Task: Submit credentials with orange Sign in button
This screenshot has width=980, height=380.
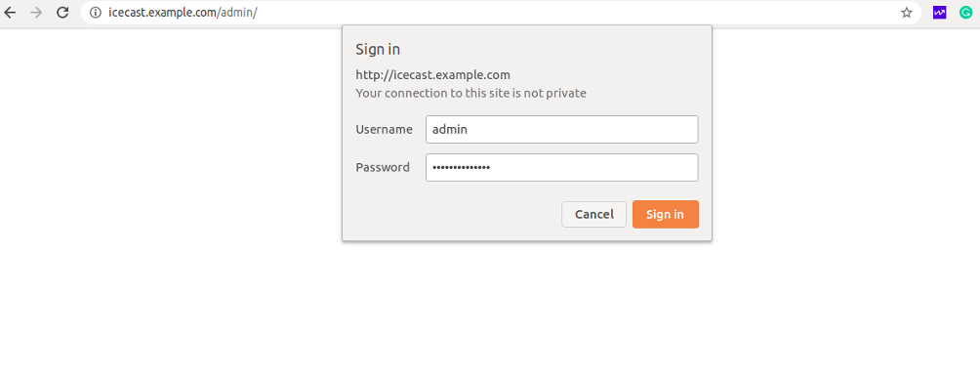Action: pos(666,214)
